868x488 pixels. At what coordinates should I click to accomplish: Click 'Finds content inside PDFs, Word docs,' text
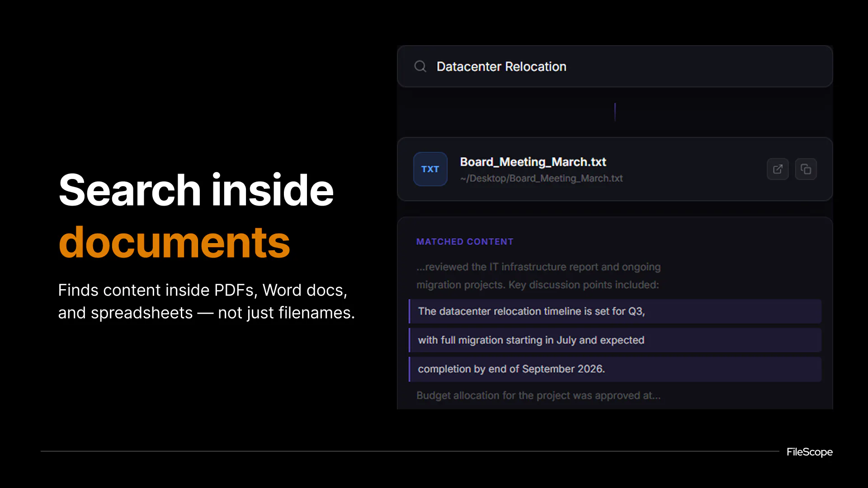pos(203,290)
